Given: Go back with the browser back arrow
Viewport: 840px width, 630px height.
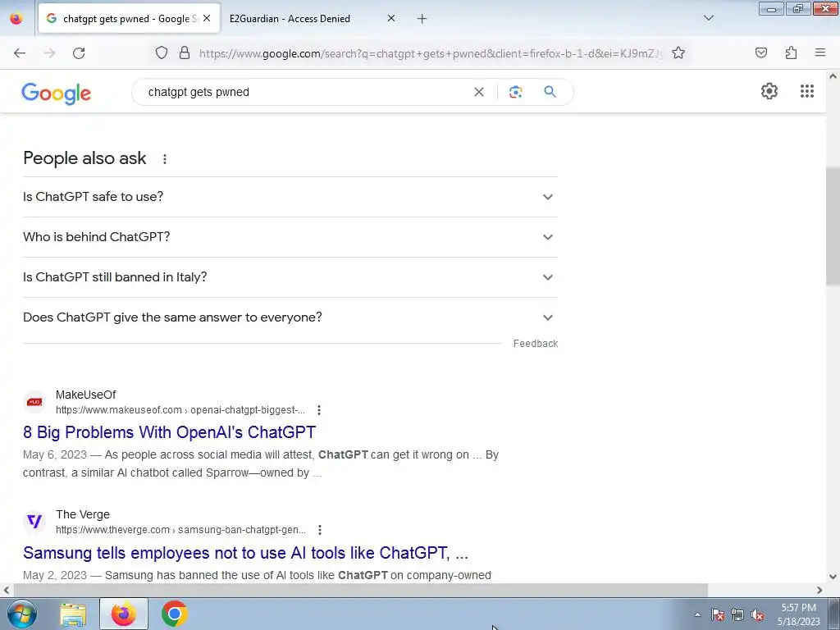Looking at the screenshot, I should tap(20, 53).
